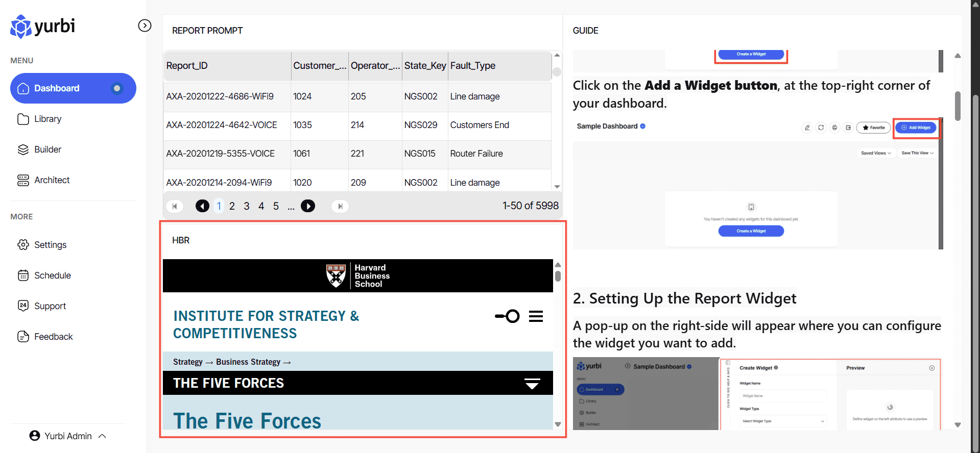Image resolution: width=980 pixels, height=453 pixels.
Task: Select the Dashboard menu item
Action: [57, 88]
